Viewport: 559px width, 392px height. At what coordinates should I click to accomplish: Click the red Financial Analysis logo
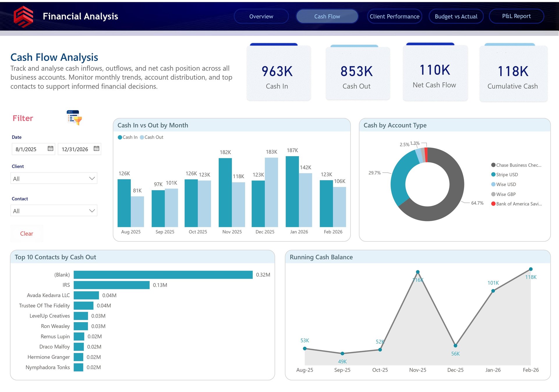click(x=23, y=17)
